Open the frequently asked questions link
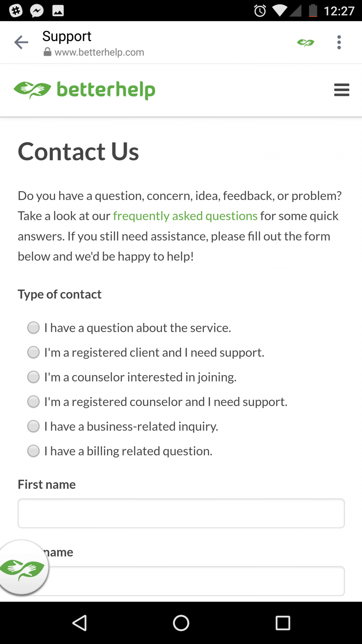Screen dimensions: 362x644 185,216
